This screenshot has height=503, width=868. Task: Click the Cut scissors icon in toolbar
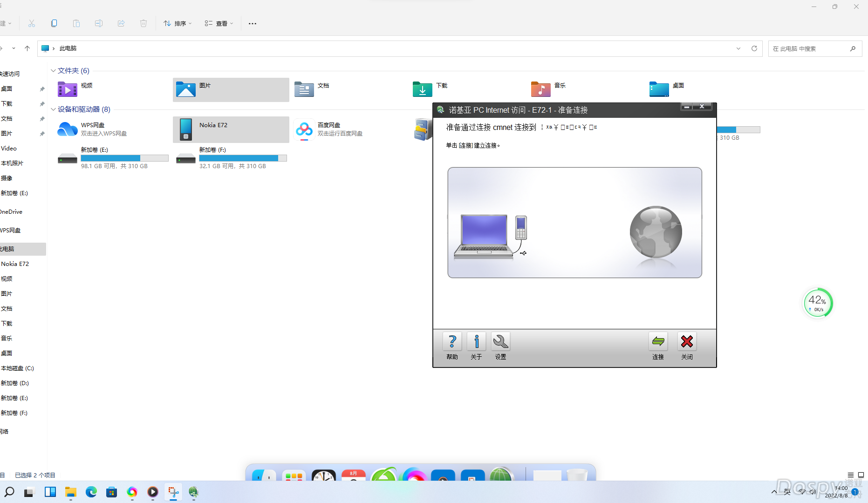[32, 23]
